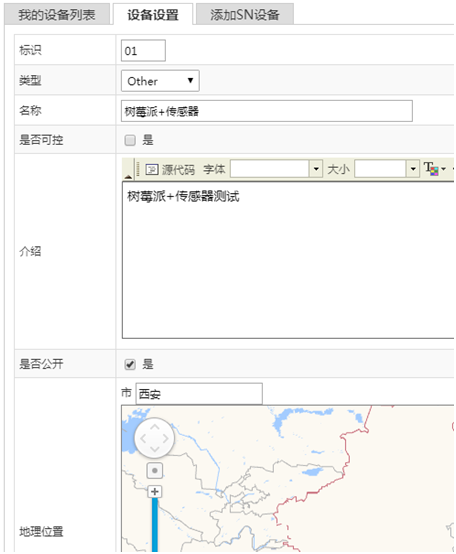This screenshot has height=554, width=456.
Task: Click the 市 city field containing 西安
Action: coord(199,394)
